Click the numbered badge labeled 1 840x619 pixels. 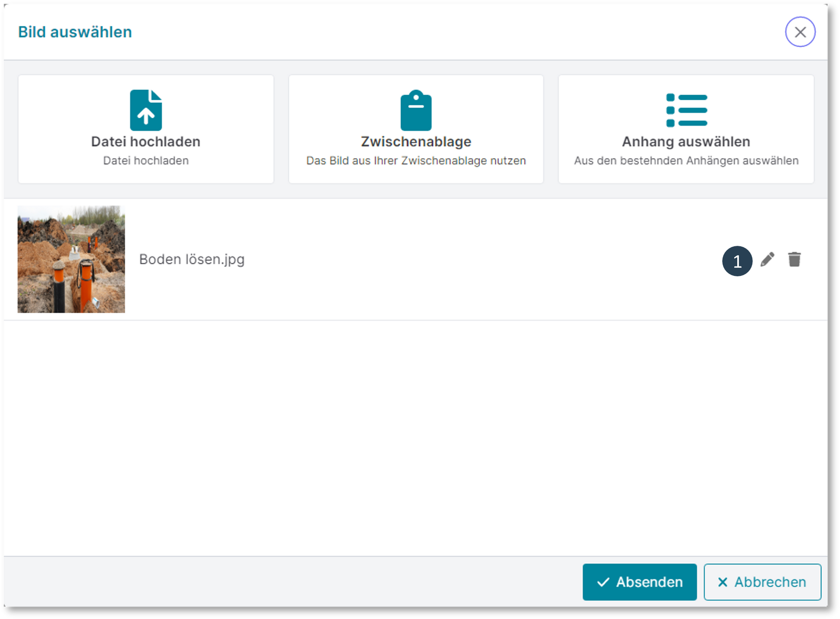[x=738, y=260]
